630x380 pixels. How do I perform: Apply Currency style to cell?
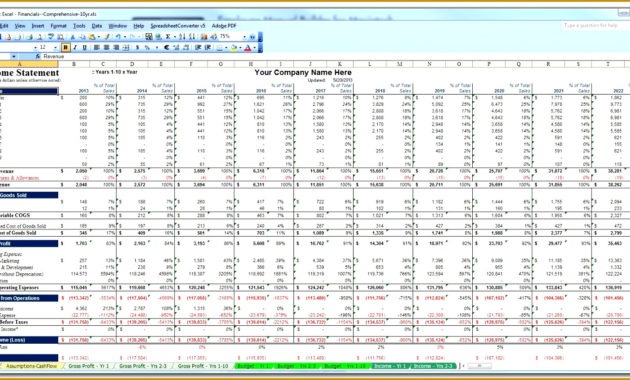click(137, 47)
